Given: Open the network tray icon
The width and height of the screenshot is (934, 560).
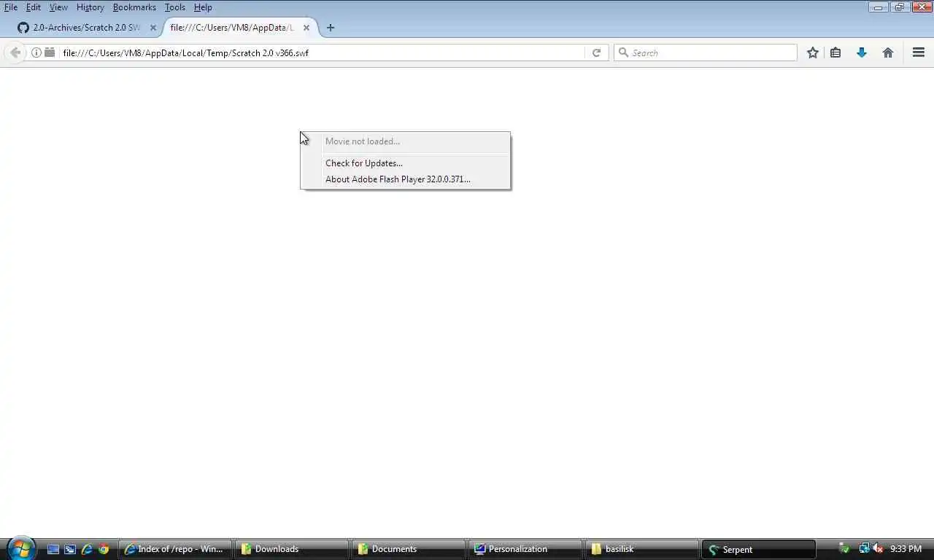Looking at the screenshot, I should [864, 548].
